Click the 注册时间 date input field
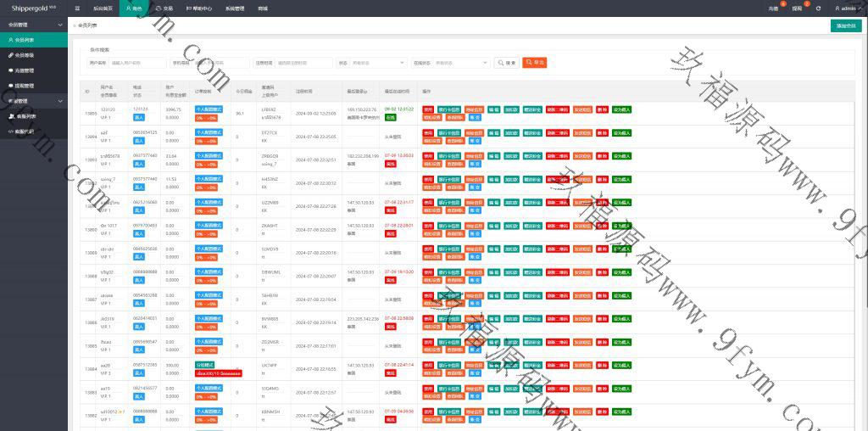Viewport: 868px width, 431px height. tap(303, 63)
